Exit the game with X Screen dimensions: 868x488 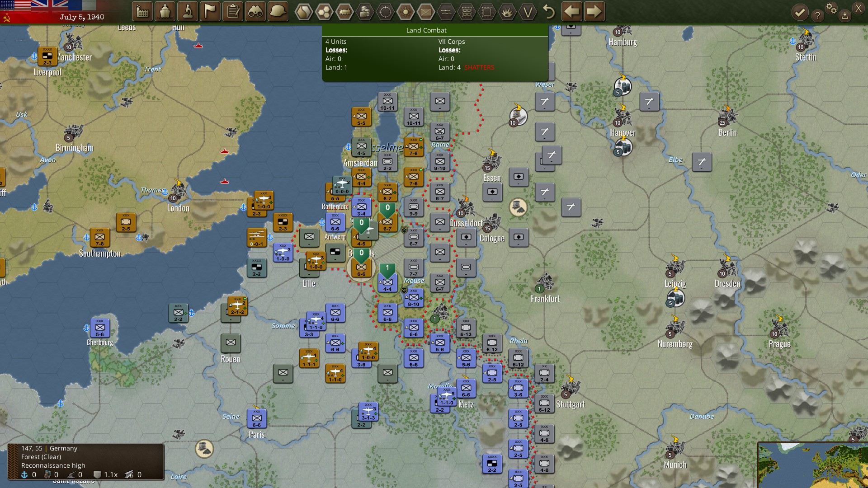(x=859, y=8)
